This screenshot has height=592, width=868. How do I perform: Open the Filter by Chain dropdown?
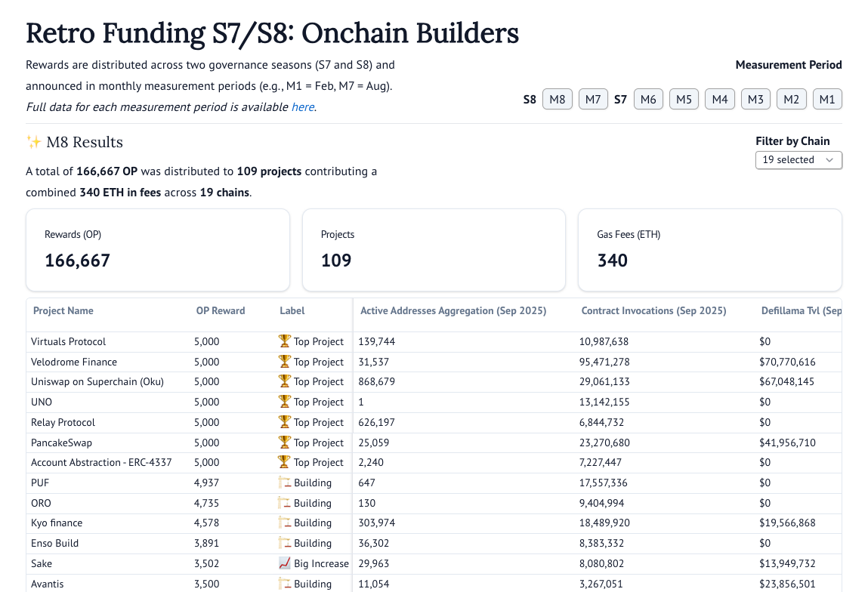point(798,160)
